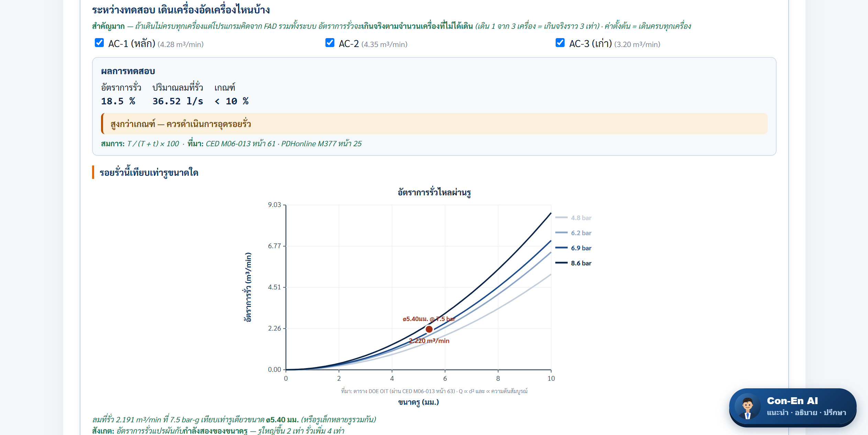868x435 pixels.
Task: Click the x-axis label ขนาดรู (มม.)
Action: coord(419,402)
